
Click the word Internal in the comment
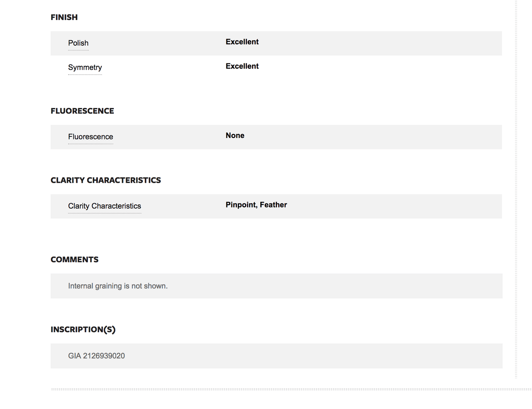pyautogui.click(x=80, y=286)
